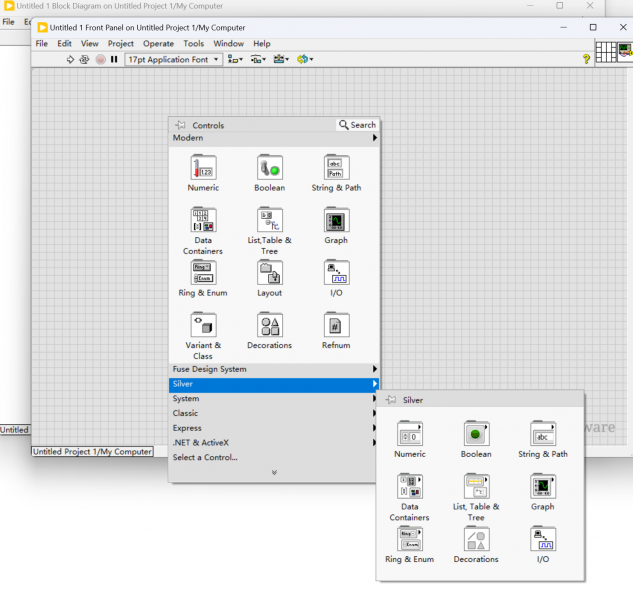Screen dimensions: 633x600
Task: Open the Reorder dropdown
Action: (305, 59)
